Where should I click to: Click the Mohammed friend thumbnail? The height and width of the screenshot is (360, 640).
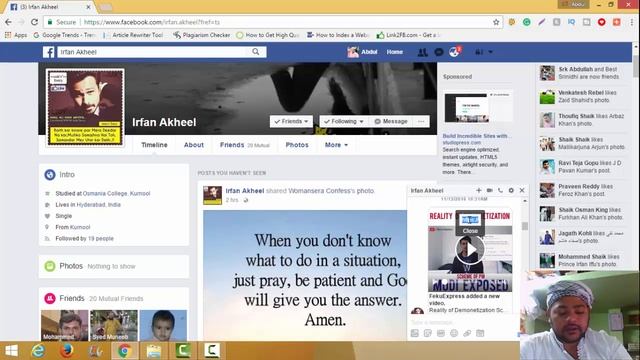click(64, 325)
